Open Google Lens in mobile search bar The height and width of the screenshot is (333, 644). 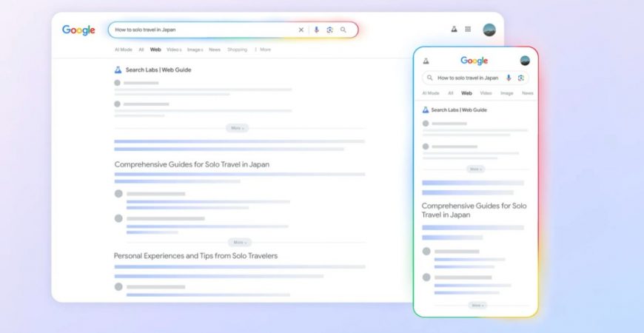521,78
